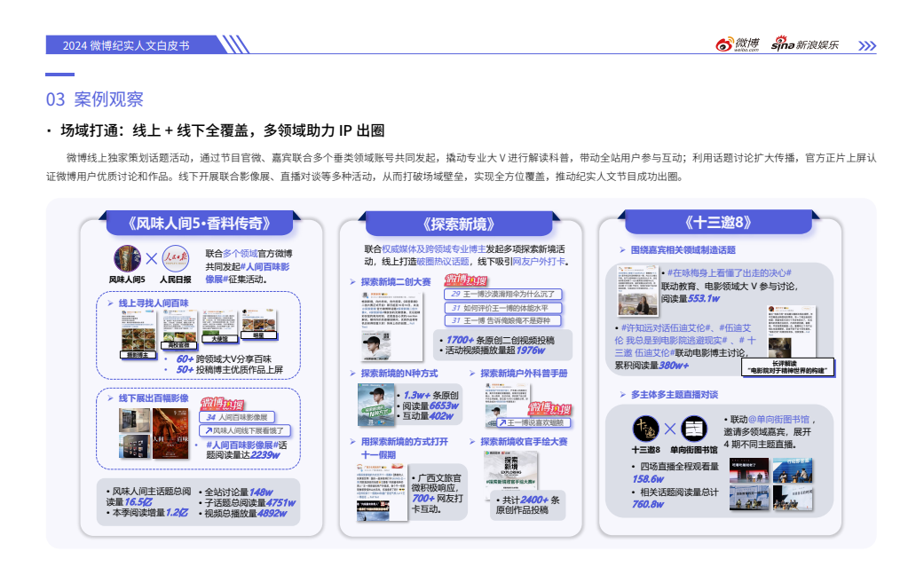Click the 高校官微 labeled post thumbnail

coord(179,330)
